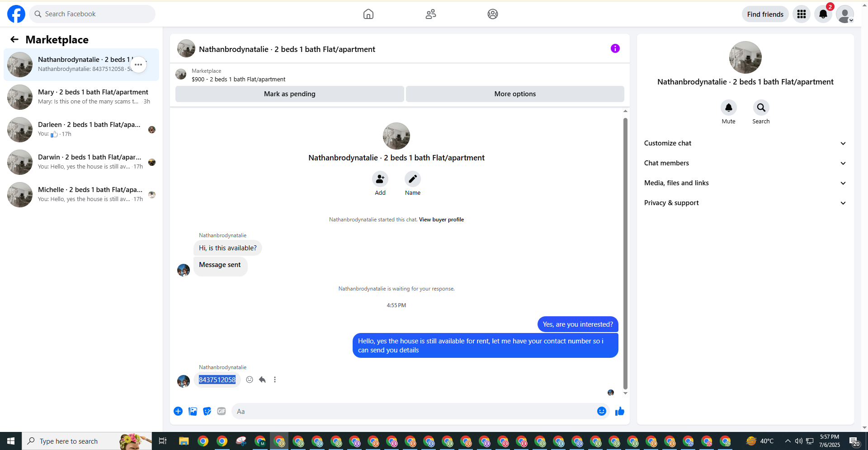
Task: Expand the Privacy & support section
Action: (x=745, y=203)
